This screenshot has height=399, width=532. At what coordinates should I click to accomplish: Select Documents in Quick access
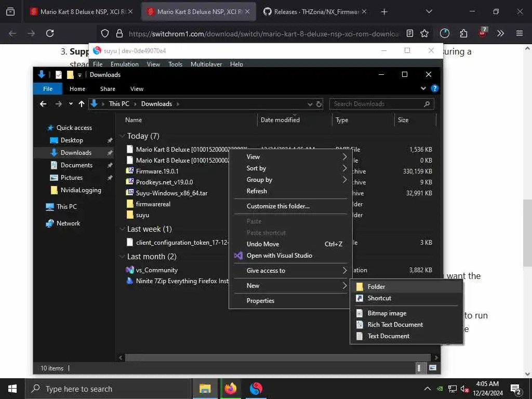coord(76,165)
